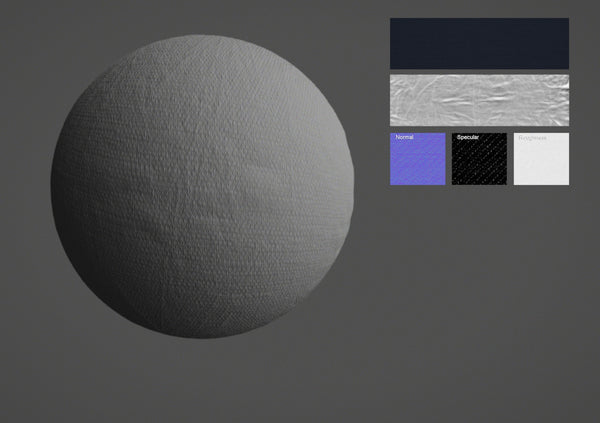Open the white Roughness map thumbnail
Viewport: 600px width, 423px height.
click(x=541, y=162)
